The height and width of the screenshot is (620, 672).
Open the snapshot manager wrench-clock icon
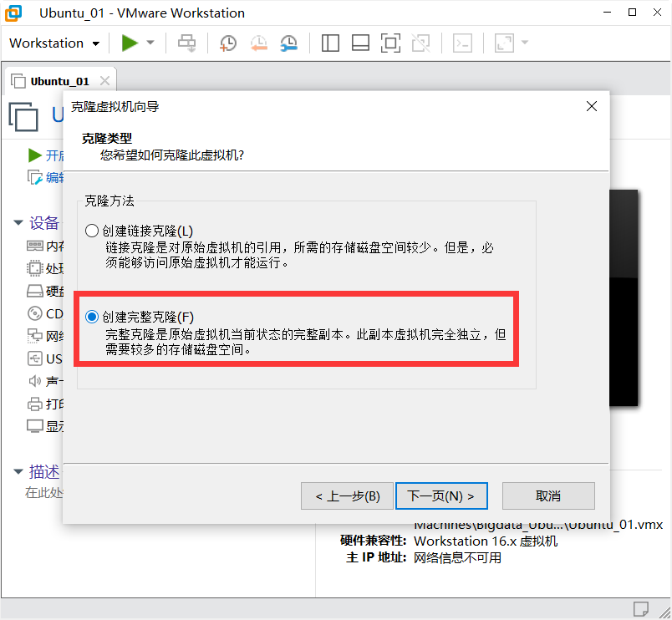click(x=289, y=43)
